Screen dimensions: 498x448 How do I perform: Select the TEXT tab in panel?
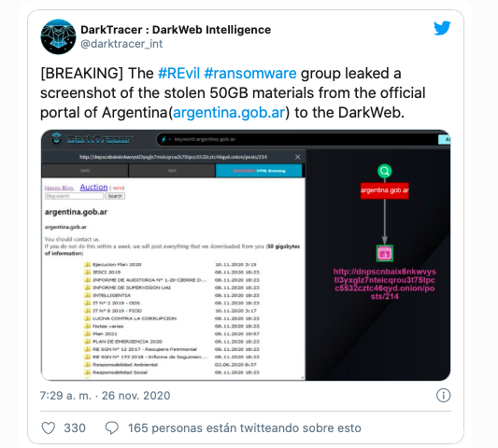(x=172, y=171)
